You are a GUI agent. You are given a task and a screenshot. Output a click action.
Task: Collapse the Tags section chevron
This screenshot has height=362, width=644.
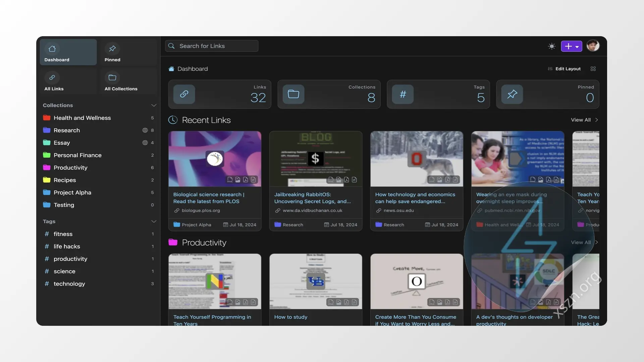(154, 222)
